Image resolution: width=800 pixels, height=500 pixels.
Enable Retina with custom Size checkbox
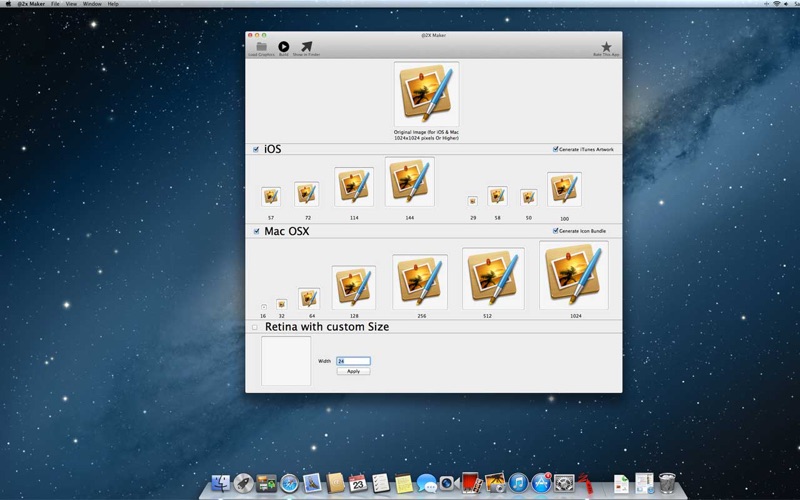coord(255,327)
